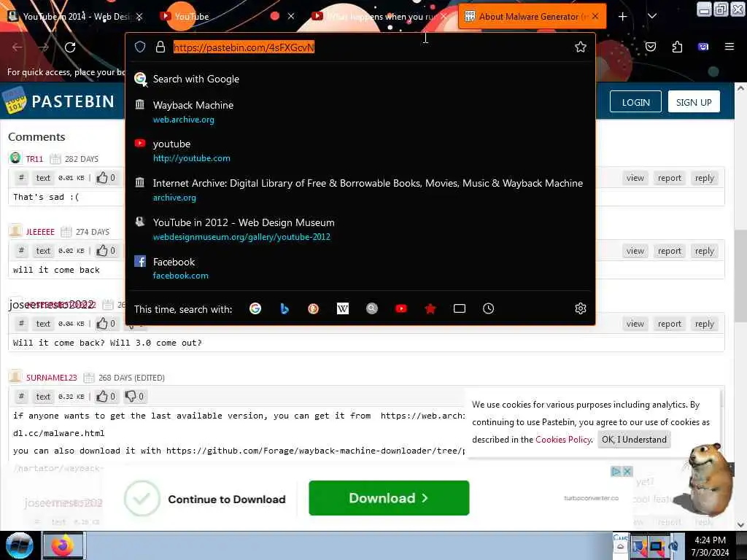Viewport: 747px width, 560px height.
Task: Open JLEEEEE's profile link
Action: (40, 232)
